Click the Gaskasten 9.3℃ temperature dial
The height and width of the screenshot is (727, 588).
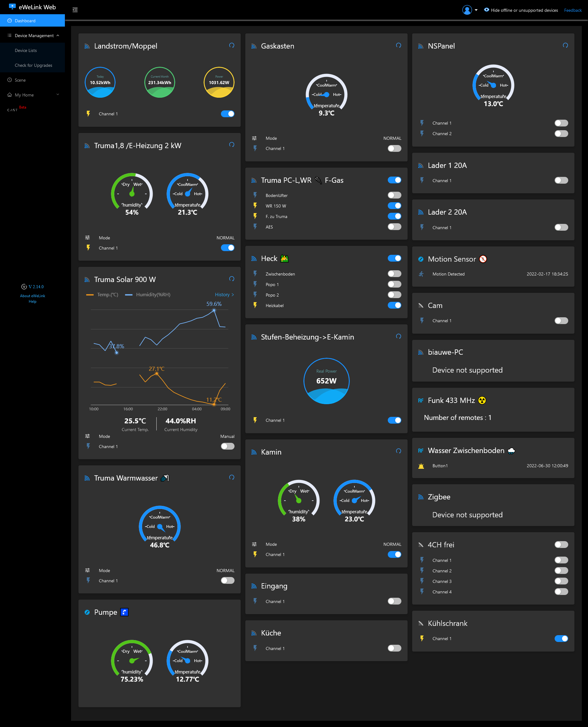coord(327,95)
